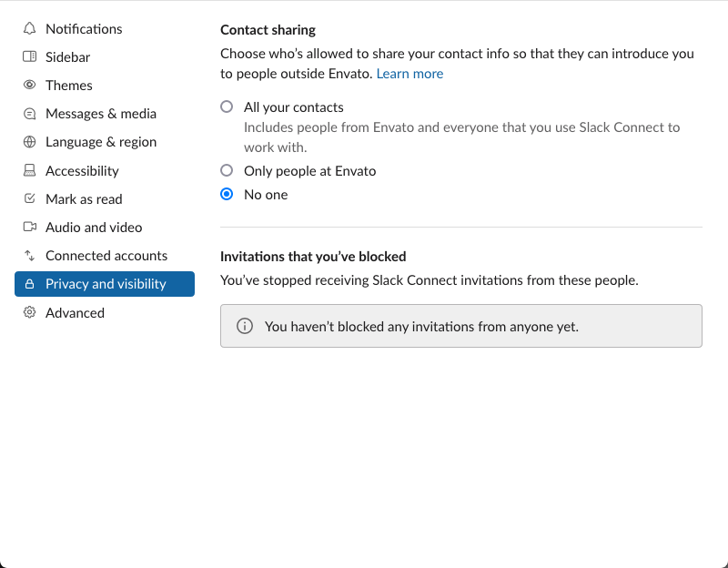Click the Notifications bell icon
The height and width of the screenshot is (568, 728).
29,29
